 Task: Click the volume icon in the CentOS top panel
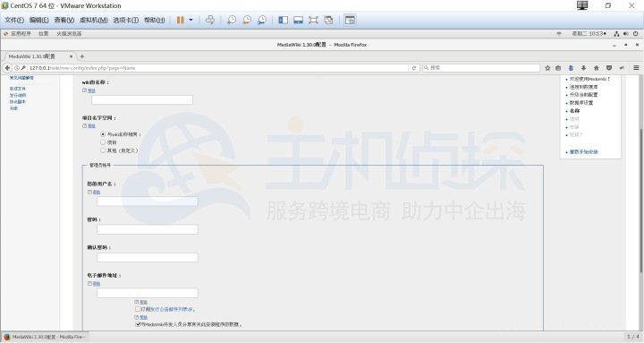(x=626, y=34)
